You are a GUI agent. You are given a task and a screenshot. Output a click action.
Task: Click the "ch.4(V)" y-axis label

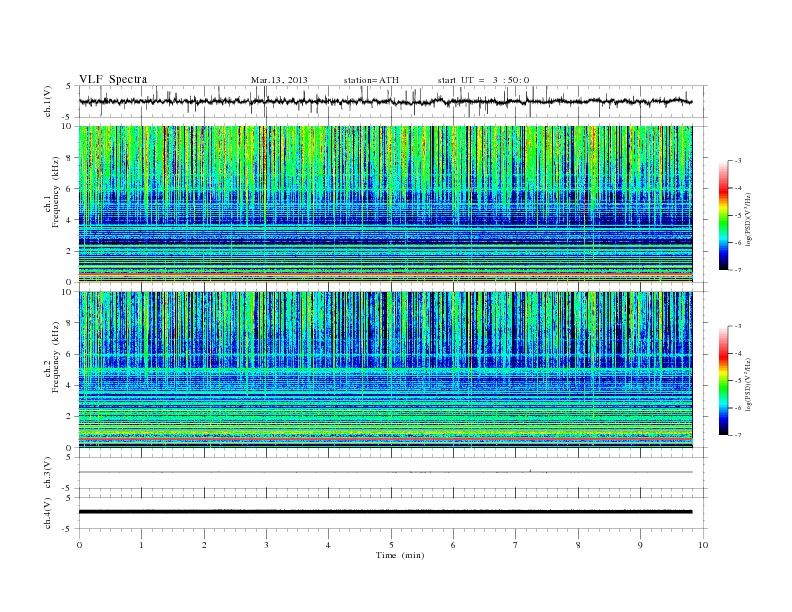[48, 513]
